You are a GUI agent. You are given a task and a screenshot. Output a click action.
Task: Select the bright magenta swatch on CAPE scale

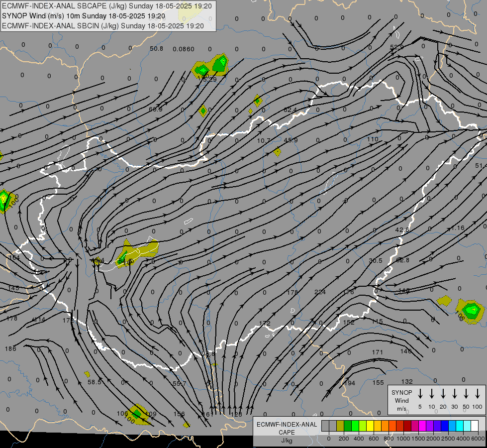[x=422, y=426]
